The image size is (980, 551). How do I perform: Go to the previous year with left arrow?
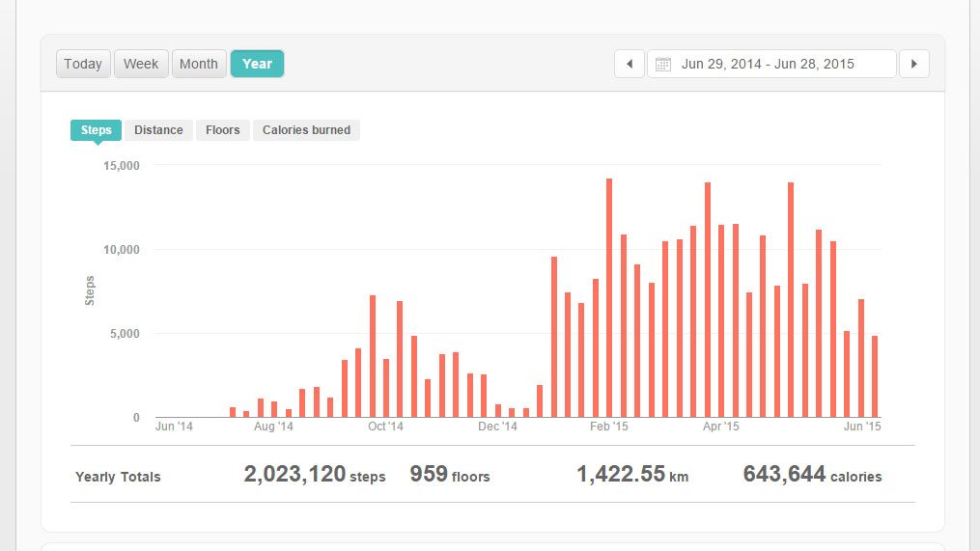click(x=630, y=64)
